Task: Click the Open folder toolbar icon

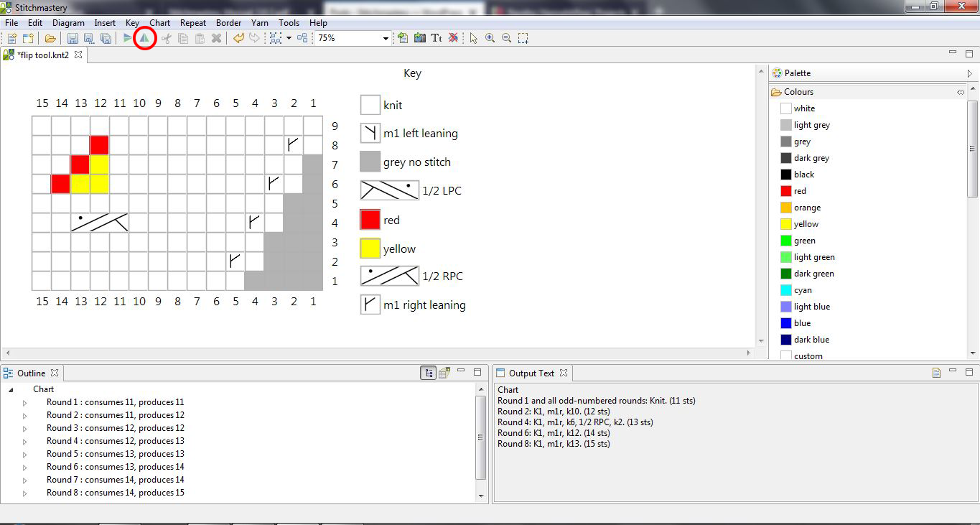Action: (x=50, y=38)
